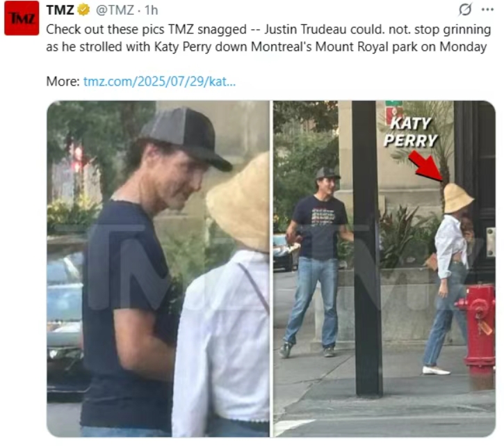Open the TMZ red logo profile avatar
The width and height of the screenshot is (504, 446).
(x=22, y=18)
